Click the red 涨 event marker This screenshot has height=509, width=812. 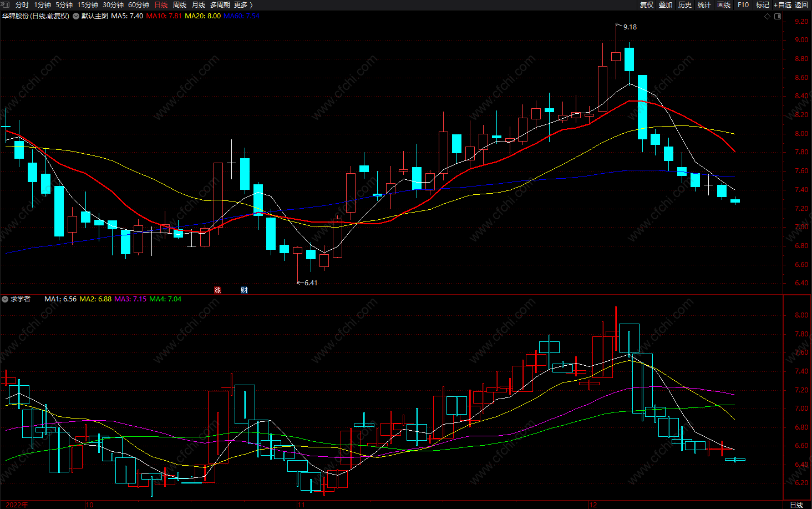(217, 290)
